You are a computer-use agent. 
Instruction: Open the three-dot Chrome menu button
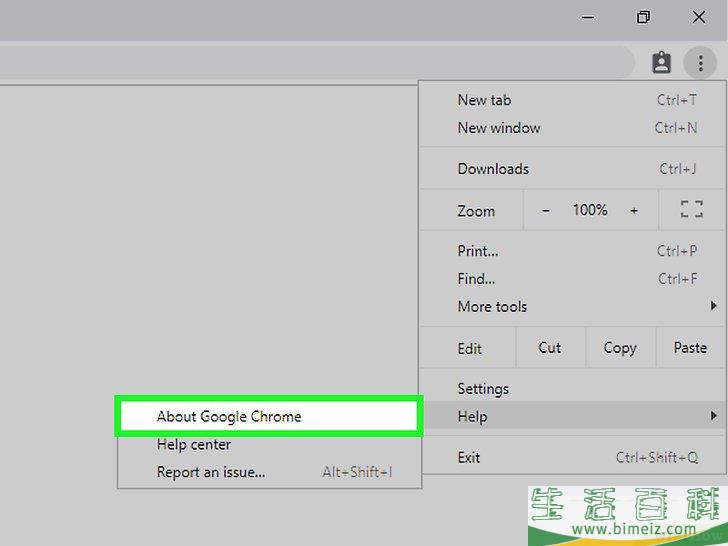700,63
